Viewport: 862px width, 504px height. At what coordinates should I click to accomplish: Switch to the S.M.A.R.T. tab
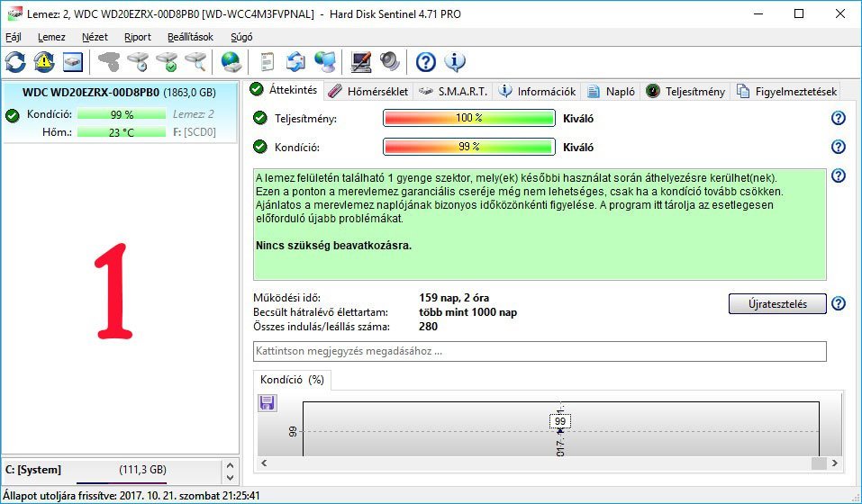[453, 92]
